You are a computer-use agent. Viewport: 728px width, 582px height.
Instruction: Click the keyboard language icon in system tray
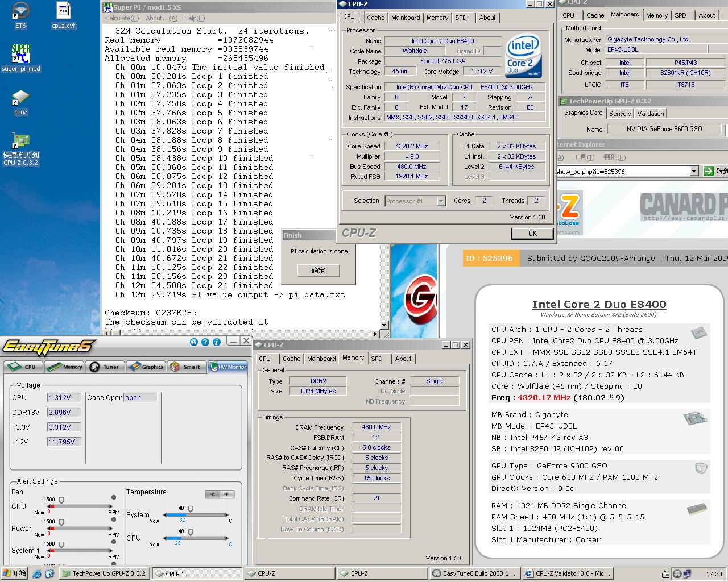[665, 574]
